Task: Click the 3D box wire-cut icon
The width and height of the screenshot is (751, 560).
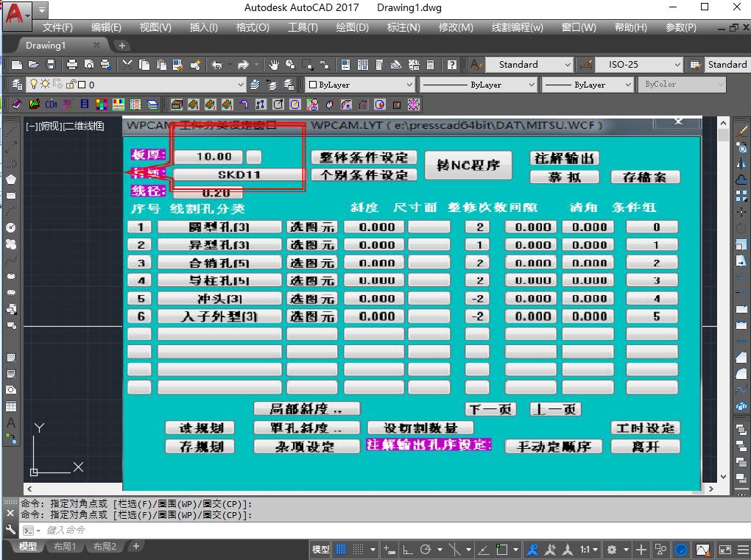Action: [176, 104]
